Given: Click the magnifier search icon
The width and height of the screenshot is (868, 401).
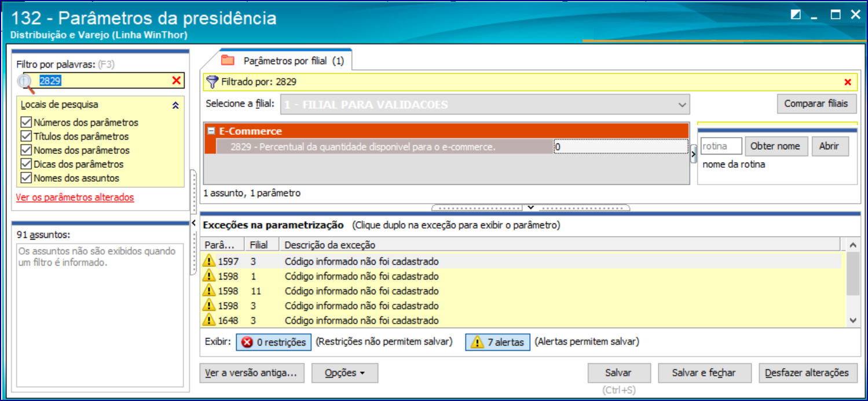Looking at the screenshot, I should (26, 83).
